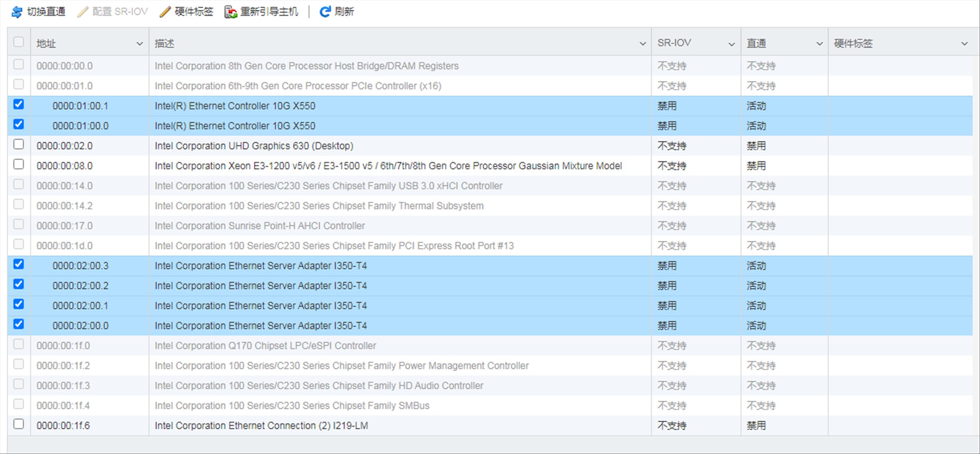Click the 硬件标签 pencil icon
The width and height of the screenshot is (980, 454).
165,12
